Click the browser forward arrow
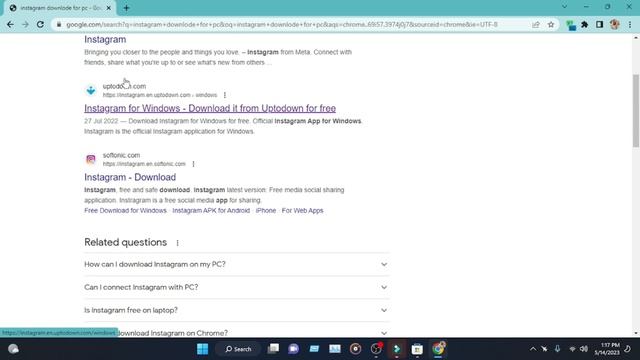The image size is (640, 360). 25,24
